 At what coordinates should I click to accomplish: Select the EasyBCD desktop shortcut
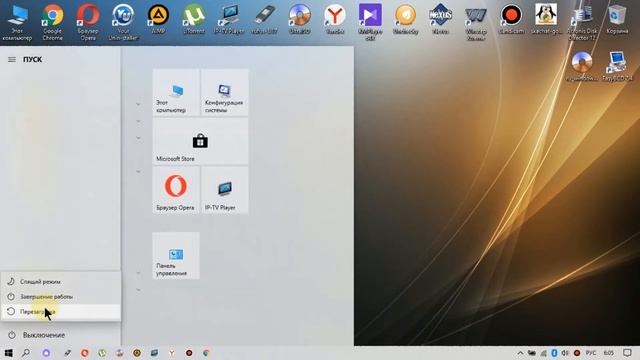[617, 66]
